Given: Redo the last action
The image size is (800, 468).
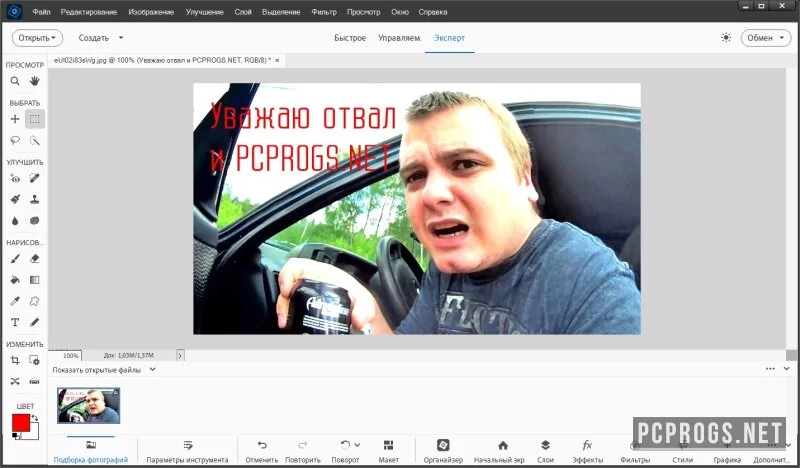Looking at the screenshot, I should 303,451.
